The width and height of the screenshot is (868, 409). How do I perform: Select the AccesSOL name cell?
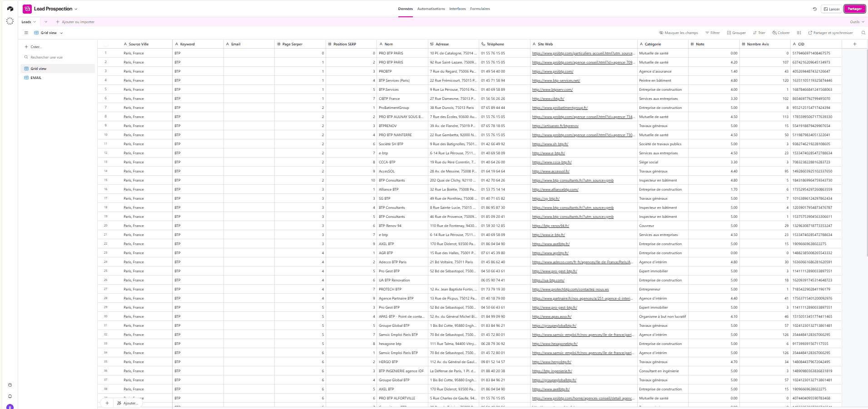[402, 171]
